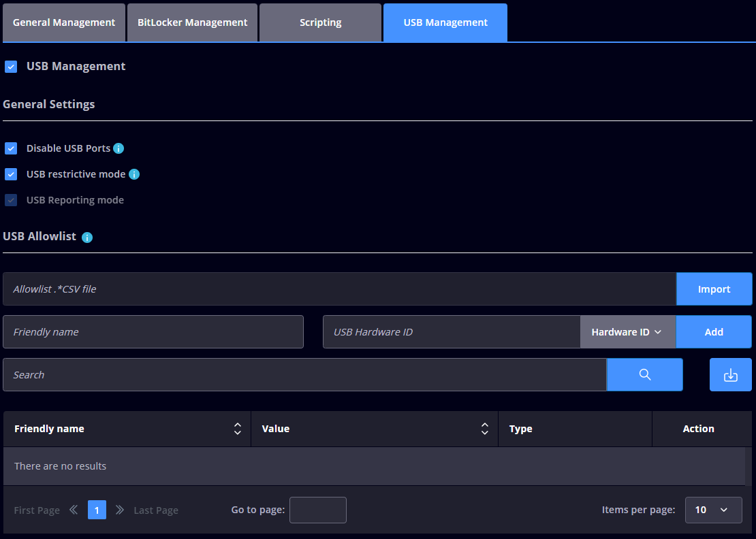The image size is (756, 539).
Task: Download allowlist with the export icon button
Action: [730, 375]
